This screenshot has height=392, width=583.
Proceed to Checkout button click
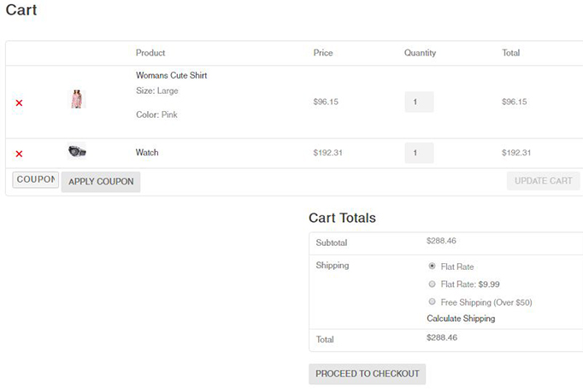[367, 374]
